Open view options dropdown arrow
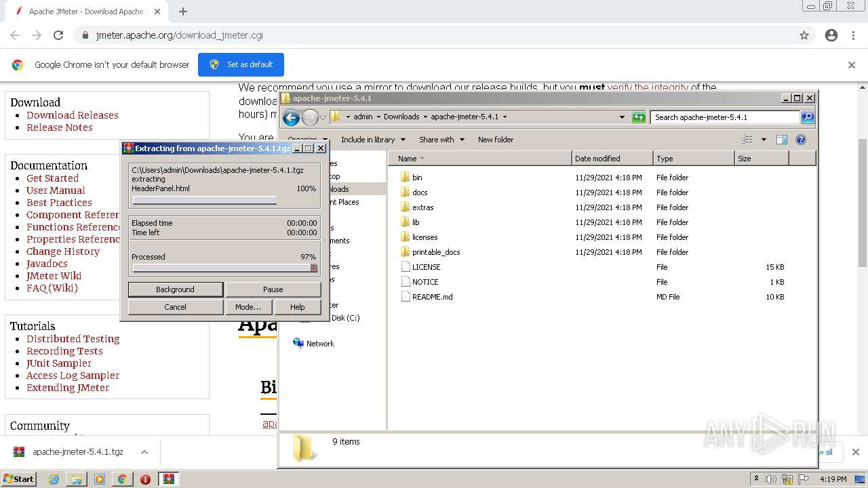This screenshot has height=488, width=868. click(763, 140)
